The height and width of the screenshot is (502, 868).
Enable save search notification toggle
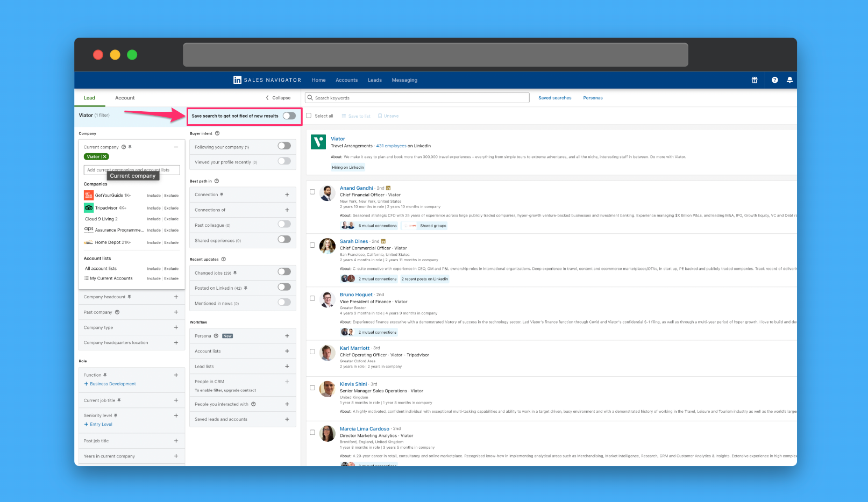pyautogui.click(x=289, y=116)
